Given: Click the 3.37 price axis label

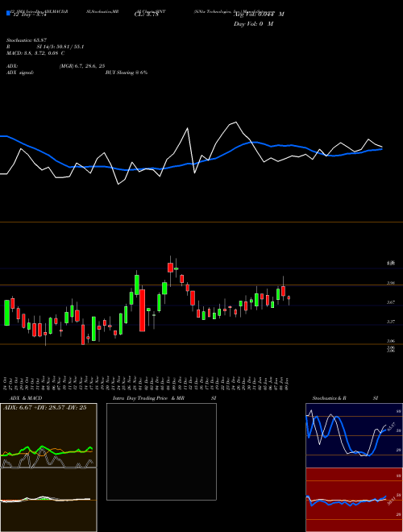Looking at the screenshot, I should coord(391,322).
